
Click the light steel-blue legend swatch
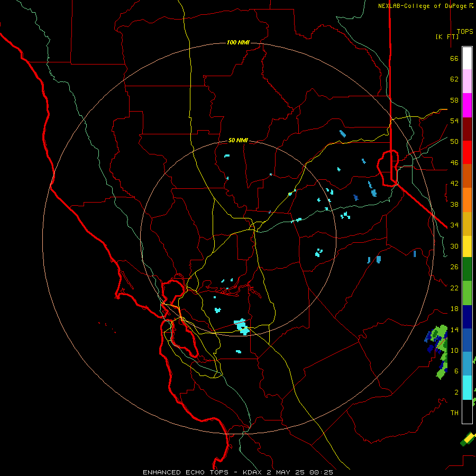point(467,364)
